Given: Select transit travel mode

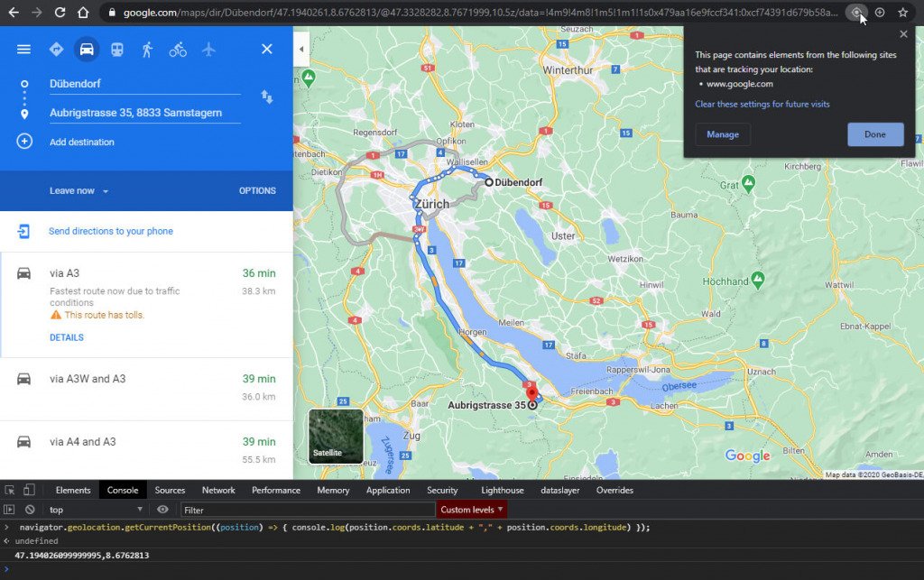Looking at the screenshot, I should pyautogui.click(x=117, y=50).
